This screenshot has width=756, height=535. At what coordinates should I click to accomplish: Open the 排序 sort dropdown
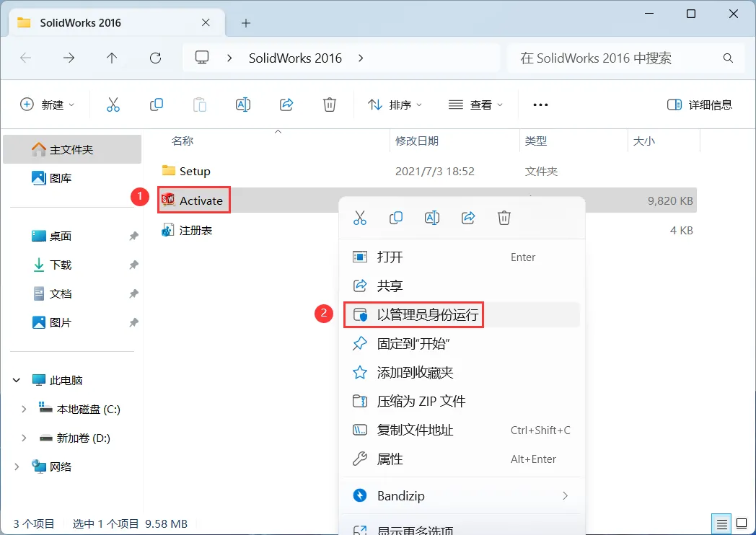click(x=395, y=105)
